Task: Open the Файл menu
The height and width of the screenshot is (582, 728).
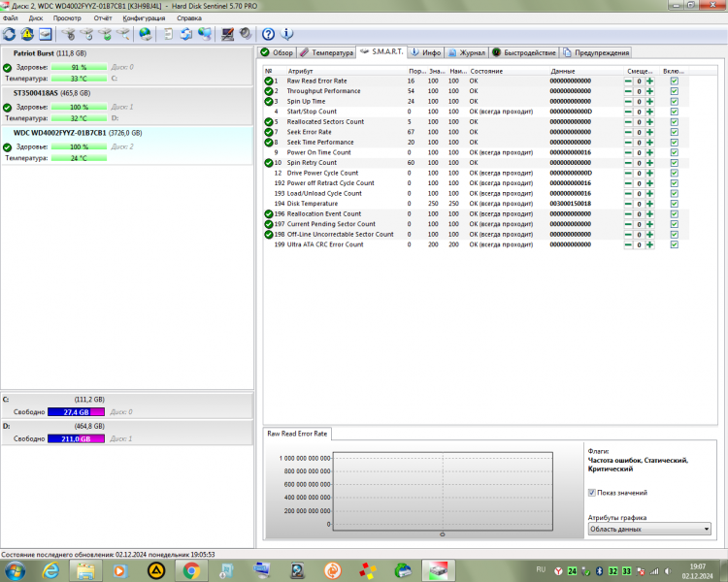Action: click(11, 18)
